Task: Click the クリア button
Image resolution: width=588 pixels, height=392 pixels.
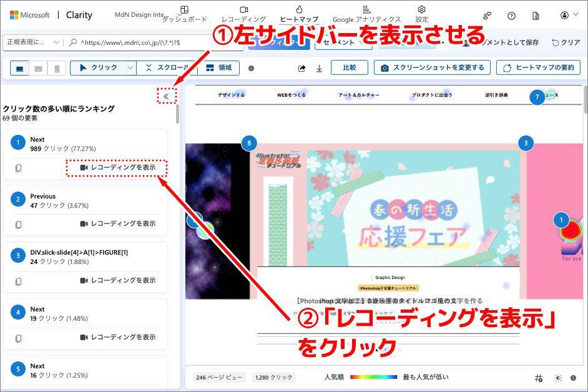Action: (566, 42)
